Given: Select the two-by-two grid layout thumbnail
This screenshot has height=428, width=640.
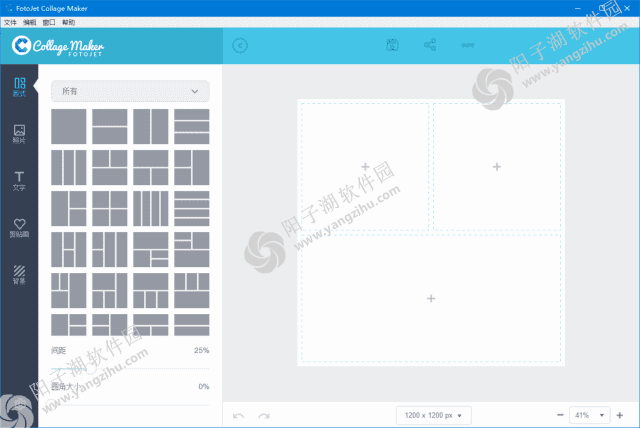Looking at the screenshot, I should (109, 208).
